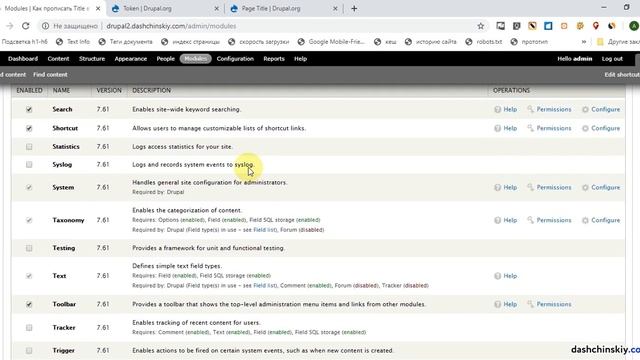Screen dimensions: 640x360
Task: Bookmark this page with the star icon
Action: (481, 26)
